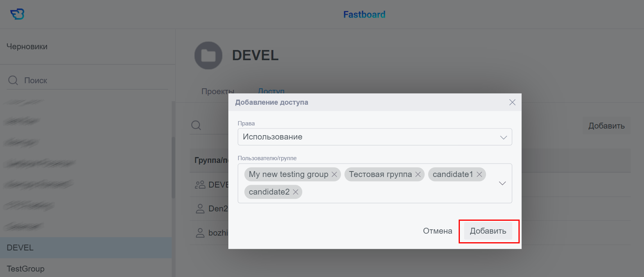Switch to the "Проекты" tab

pyautogui.click(x=218, y=91)
